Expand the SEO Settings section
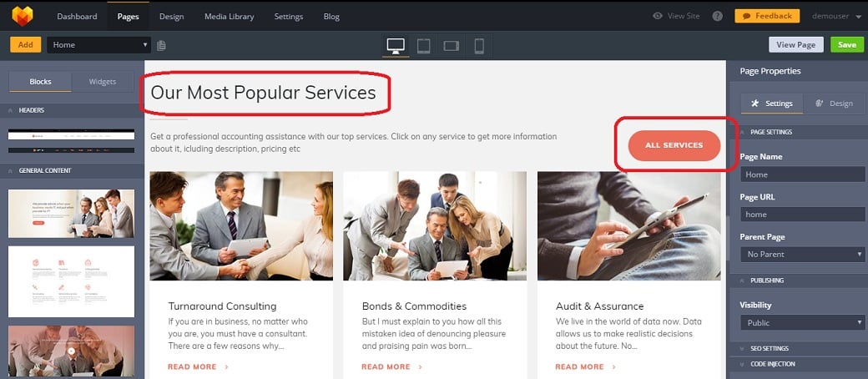Viewport: 868px width, 379px height. [x=769, y=348]
